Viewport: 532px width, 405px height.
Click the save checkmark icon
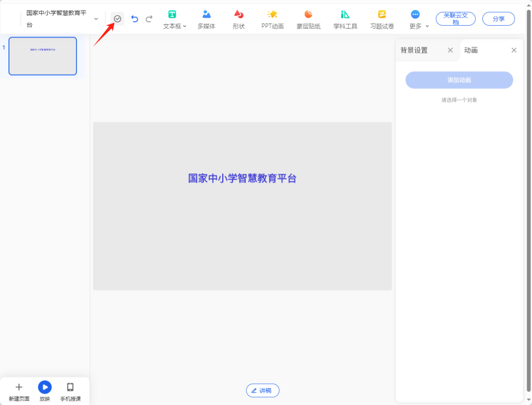pyautogui.click(x=118, y=18)
